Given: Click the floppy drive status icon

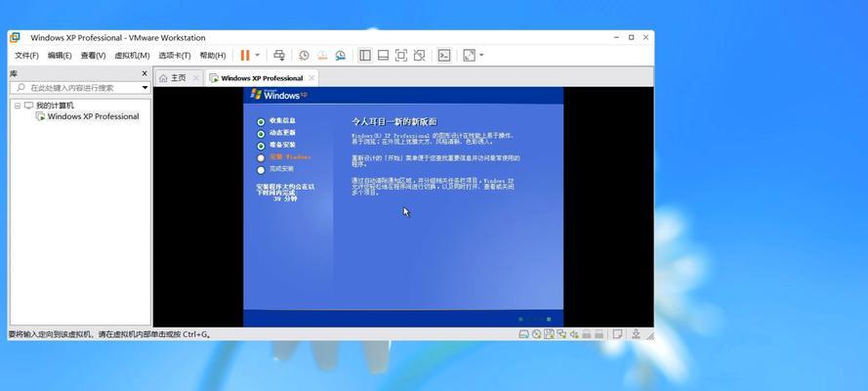Looking at the screenshot, I should tap(549, 334).
